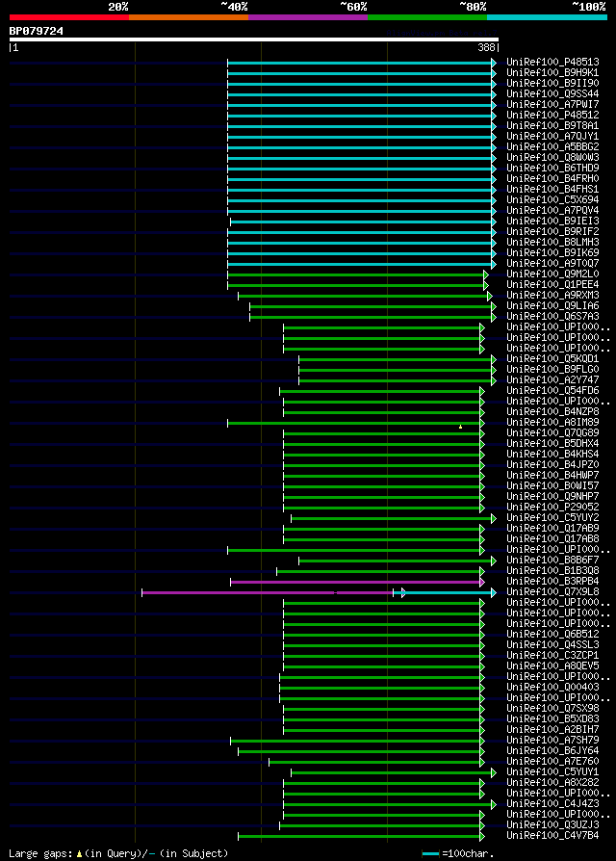Select hit label UniRef100_A9T0Q7

click(552, 263)
